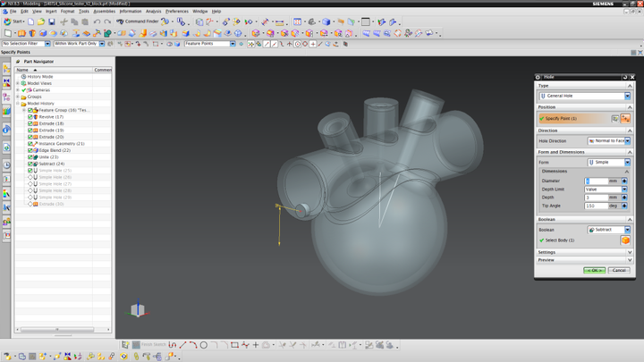644x362 pixels.
Task: Select the Arc sketch tool in bottom toolbar
Action: (x=193, y=345)
